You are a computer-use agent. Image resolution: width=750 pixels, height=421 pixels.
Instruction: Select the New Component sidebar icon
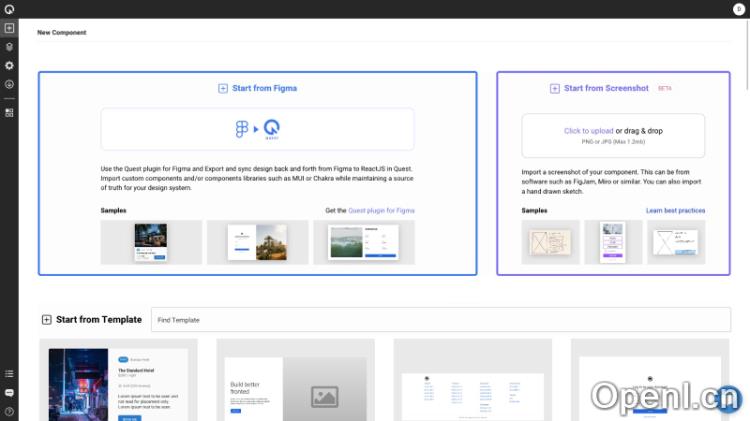click(x=9, y=28)
